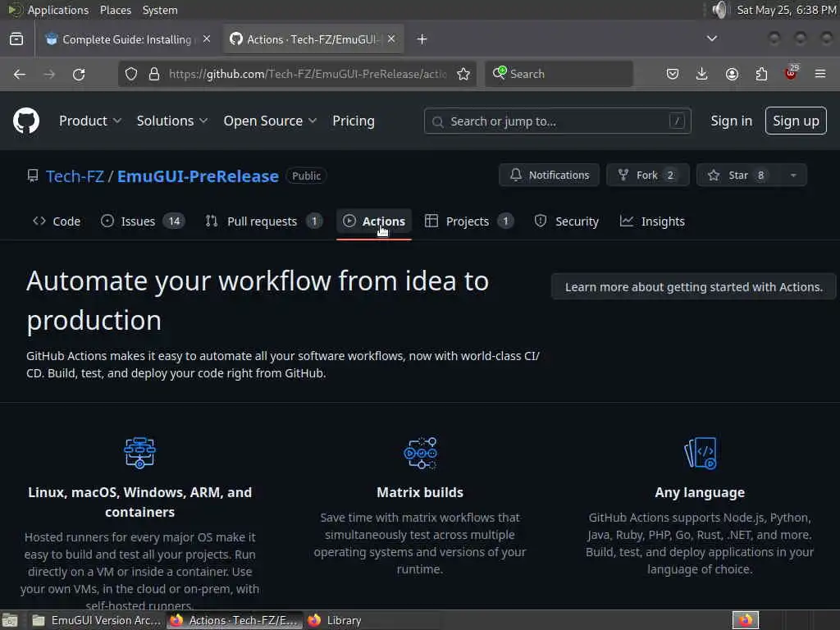Fork the repository with Fork button
Screen dimensions: 840x630
[x=647, y=176]
